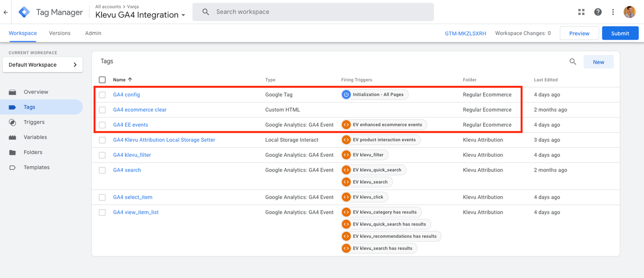Screen dimensions: 644x278
Task: Click the blue Submit button
Action: click(x=620, y=33)
